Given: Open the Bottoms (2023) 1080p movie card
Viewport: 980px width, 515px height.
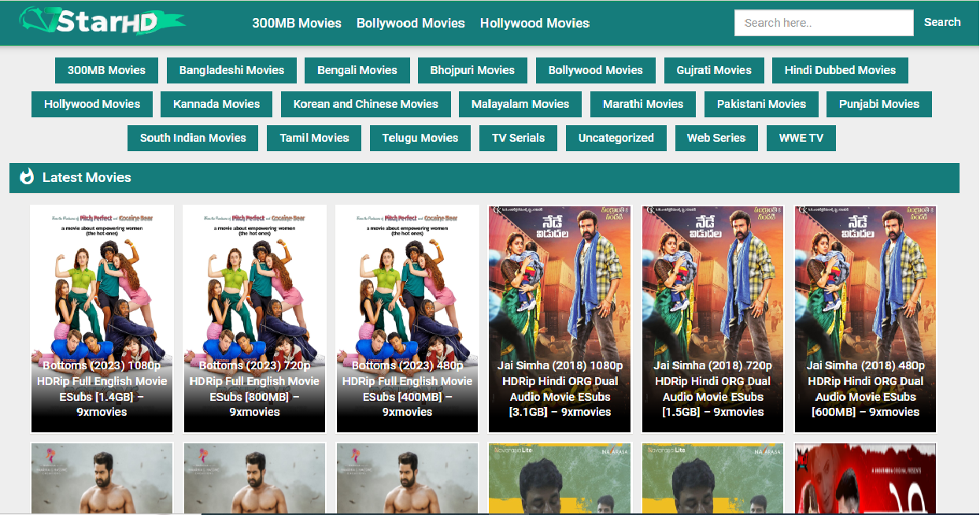Looking at the screenshot, I should (102, 319).
